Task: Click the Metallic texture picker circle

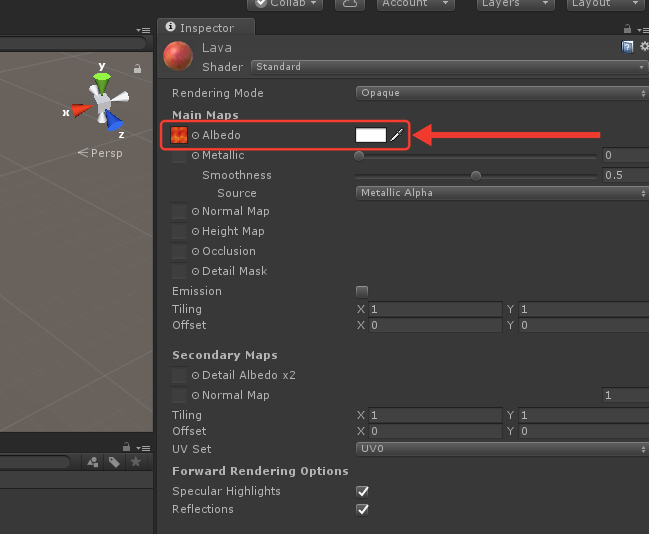Action: (x=195, y=156)
